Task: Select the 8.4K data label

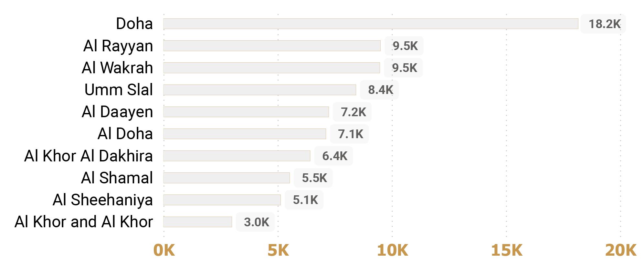Action: [x=380, y=90]
